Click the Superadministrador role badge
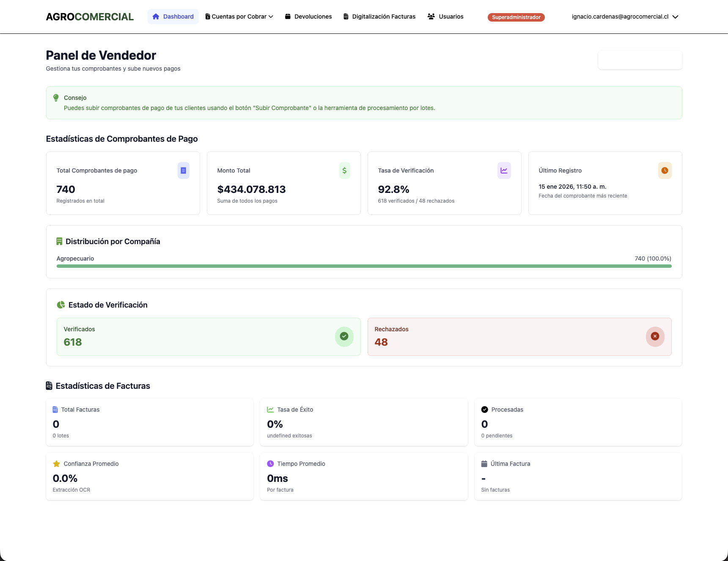The height and width of the screenshot is (561, 728). (516, 17)
